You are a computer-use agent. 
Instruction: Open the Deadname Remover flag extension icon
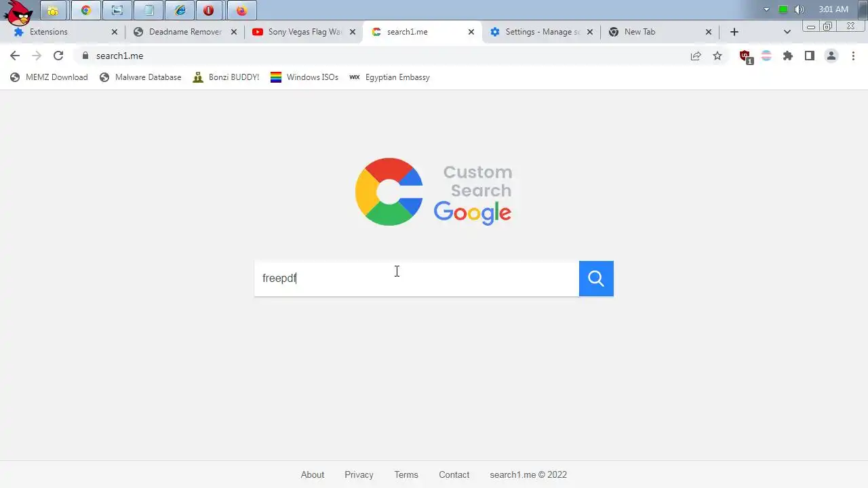tap(766, 56)
